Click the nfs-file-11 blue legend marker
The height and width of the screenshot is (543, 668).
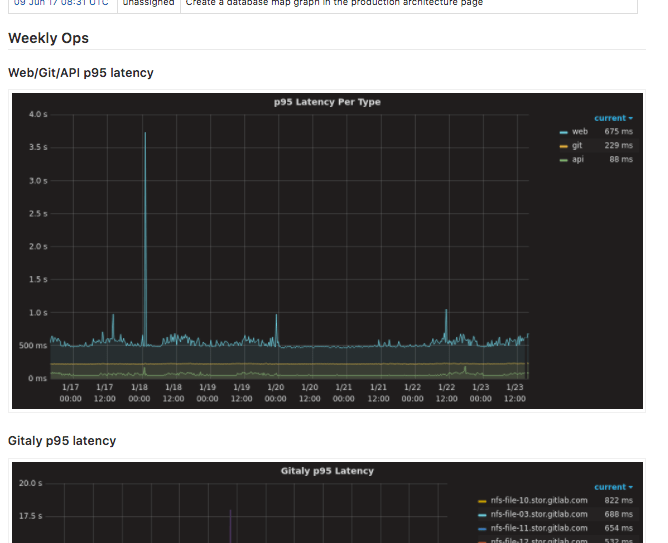pyautogui.click(x=483, y=528)
